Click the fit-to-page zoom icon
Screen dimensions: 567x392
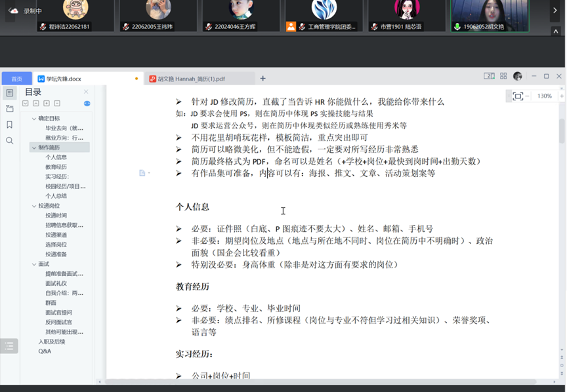[x=518, y=96]
